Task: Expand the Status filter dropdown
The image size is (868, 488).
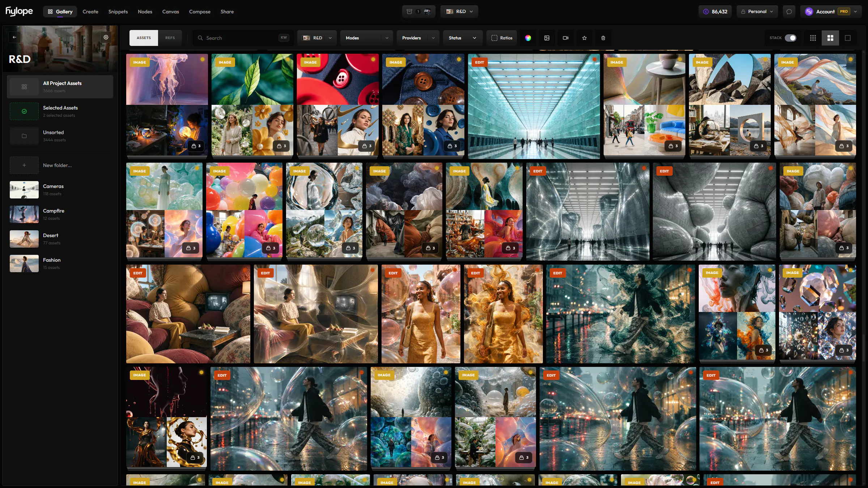Action: pos(463,38)
